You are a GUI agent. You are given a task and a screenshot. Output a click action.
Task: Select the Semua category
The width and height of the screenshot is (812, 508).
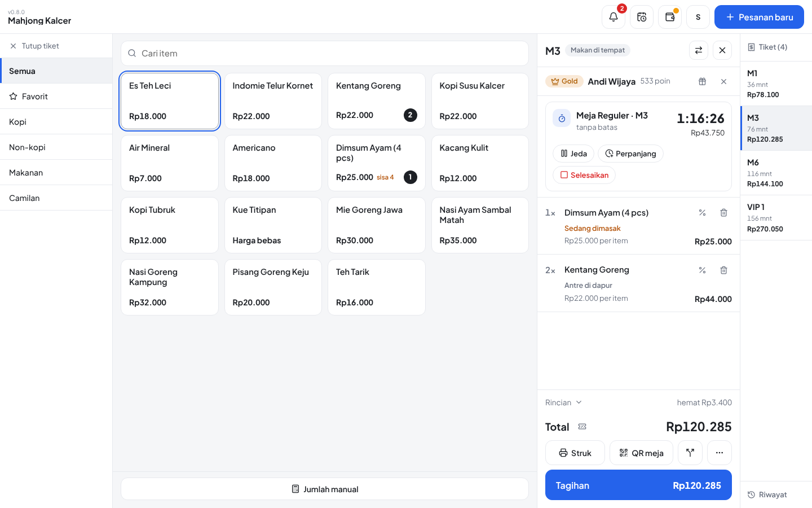[x=56, y=71]
